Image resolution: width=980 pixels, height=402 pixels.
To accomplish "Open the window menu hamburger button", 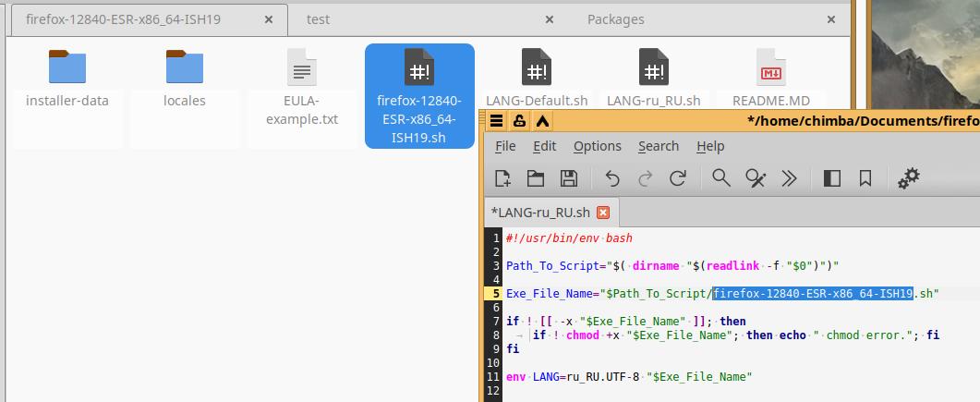I will click(496, 121).
